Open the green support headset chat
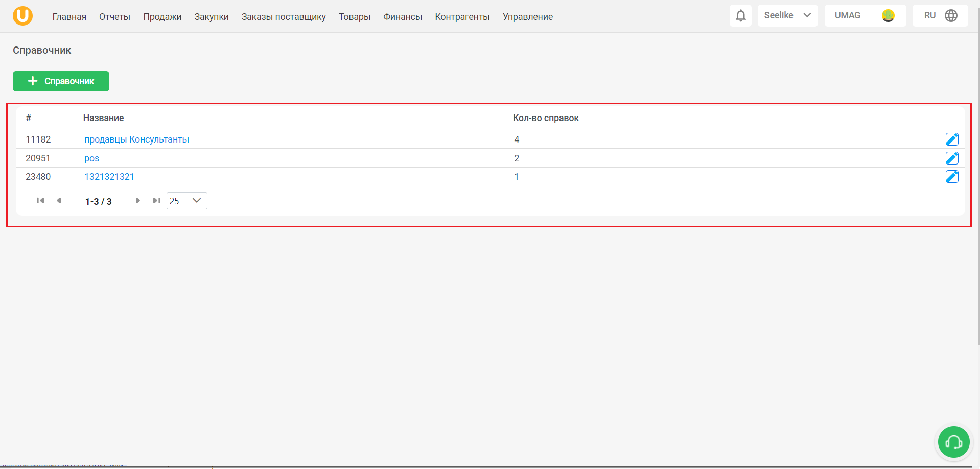The image size is (980, 469). click(x=953, y=442)
